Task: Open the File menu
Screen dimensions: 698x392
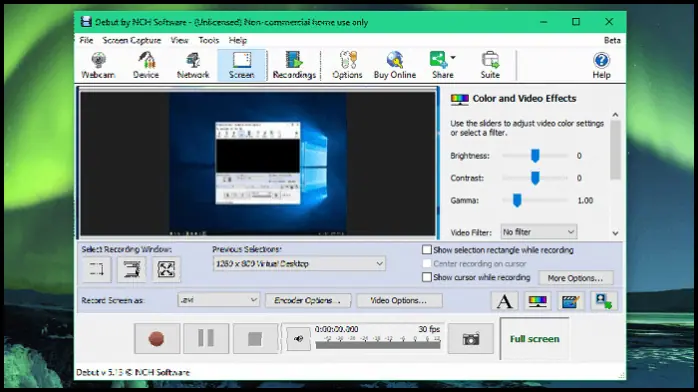Action: [x=86, y=40]
